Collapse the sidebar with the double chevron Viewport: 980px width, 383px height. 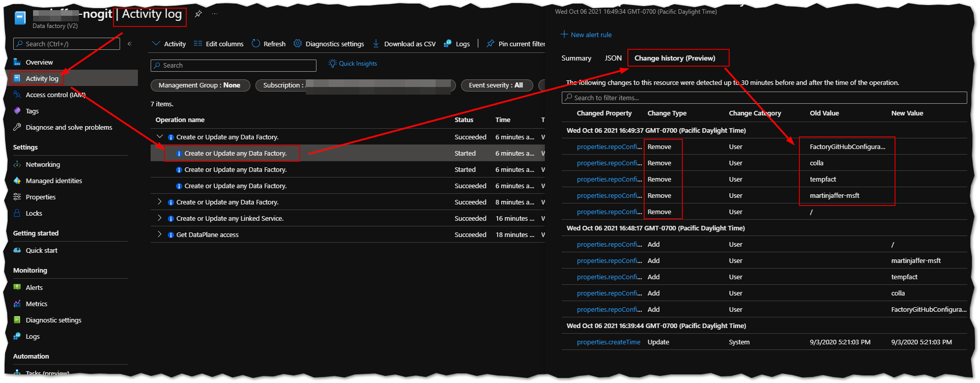point(130,44)
